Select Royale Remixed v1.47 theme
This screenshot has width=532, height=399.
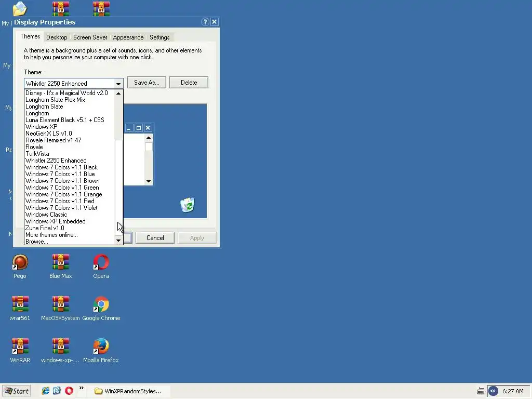click(70, 140)
